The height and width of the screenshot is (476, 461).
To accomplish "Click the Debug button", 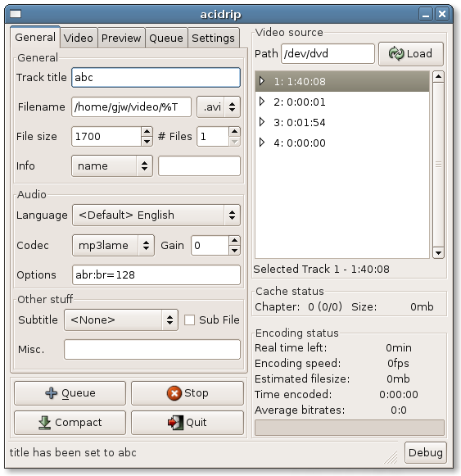I will tap(426, 452).
